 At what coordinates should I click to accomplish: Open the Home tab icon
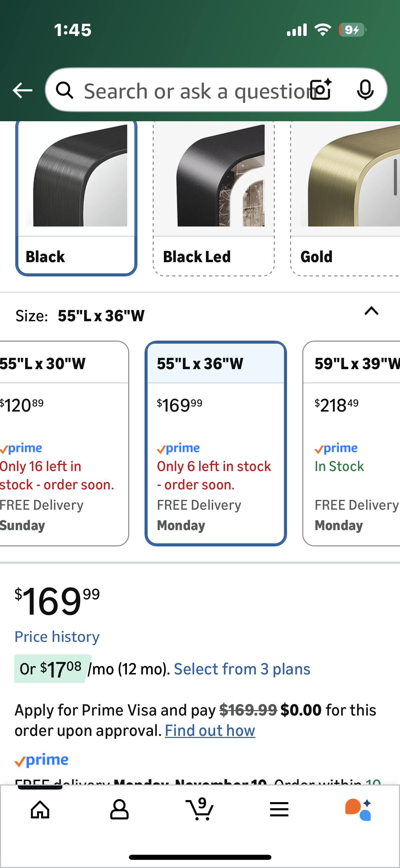click(40, 810)
